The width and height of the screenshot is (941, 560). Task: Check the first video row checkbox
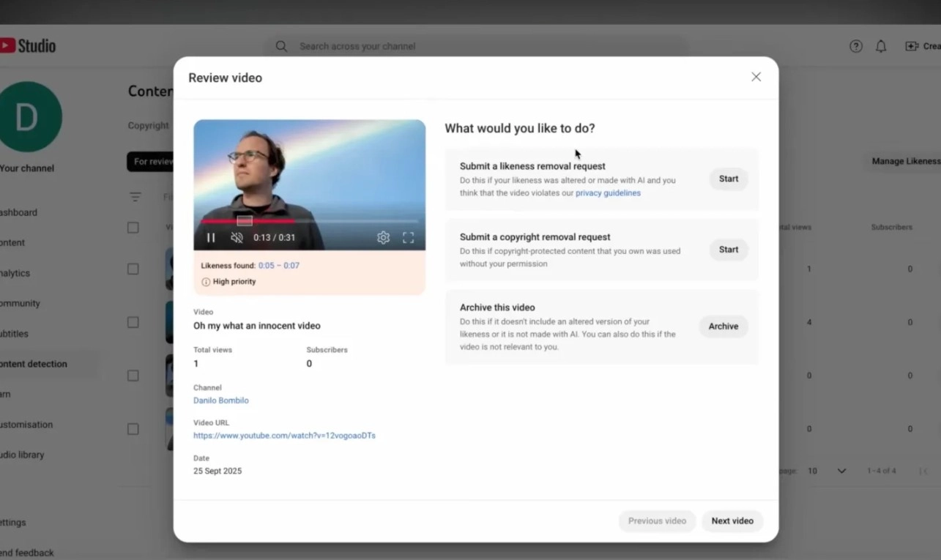133,269
